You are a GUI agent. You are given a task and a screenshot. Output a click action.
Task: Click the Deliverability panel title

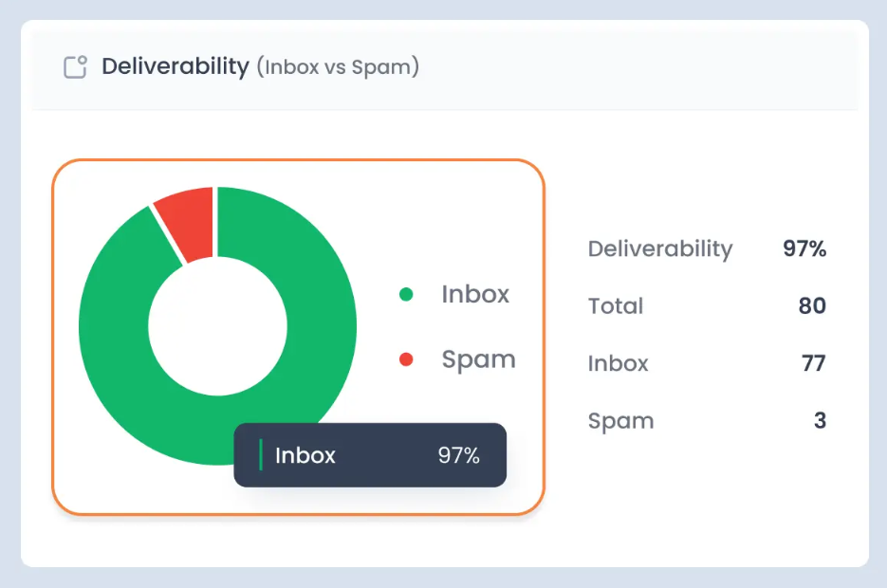point(176,67)
